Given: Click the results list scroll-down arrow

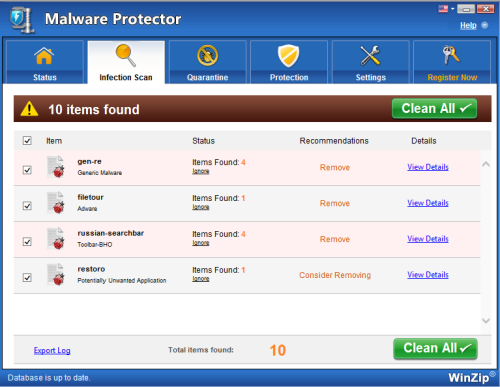Looking at the screenshot, I should pyautogui.click(x=486, y=321).
